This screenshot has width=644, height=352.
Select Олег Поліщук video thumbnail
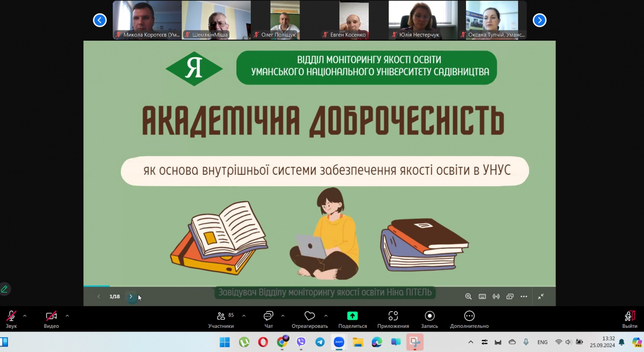click(x=285, y=20)
